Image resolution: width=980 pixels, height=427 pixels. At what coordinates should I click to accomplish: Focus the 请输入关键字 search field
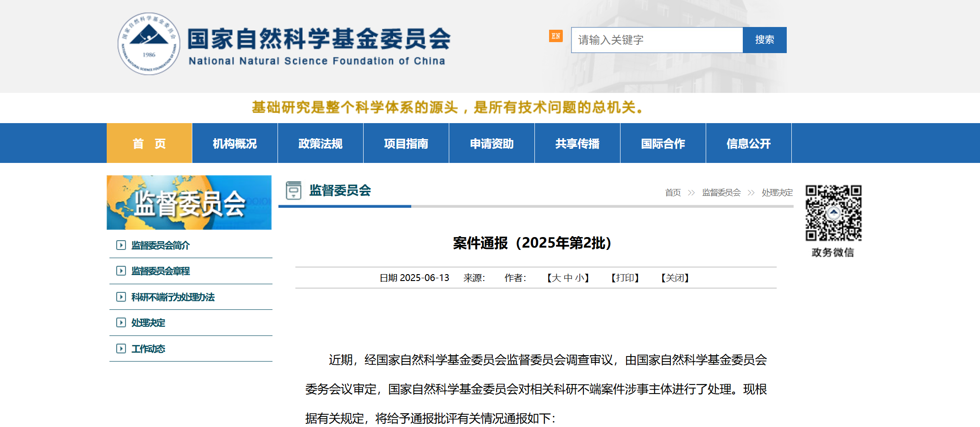(x=657, y=40)
